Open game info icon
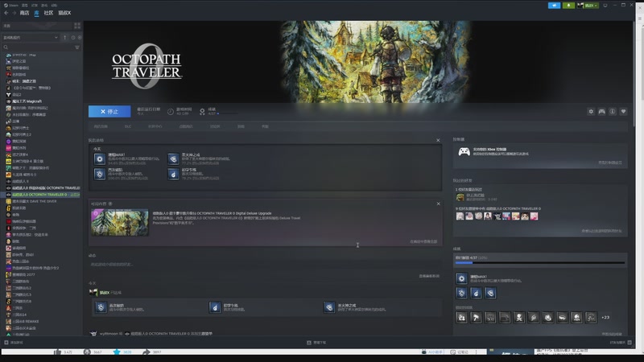 point(613,111)
